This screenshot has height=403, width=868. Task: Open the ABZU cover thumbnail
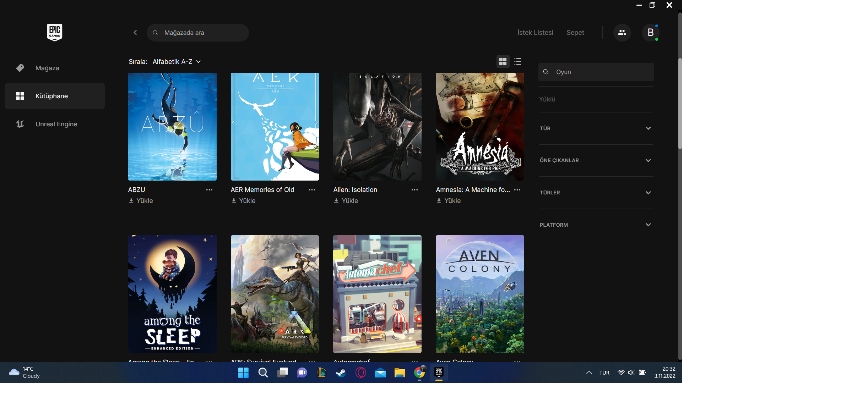pyautogui.click(x=172, y=127)
